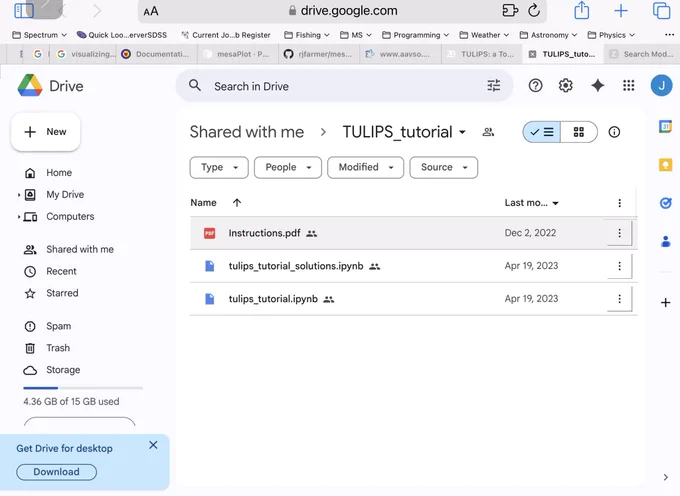The width and height of the screenshot is (680, 496).
Task: Click the storage usage progress bar
Action: click(x=83, y=388)
